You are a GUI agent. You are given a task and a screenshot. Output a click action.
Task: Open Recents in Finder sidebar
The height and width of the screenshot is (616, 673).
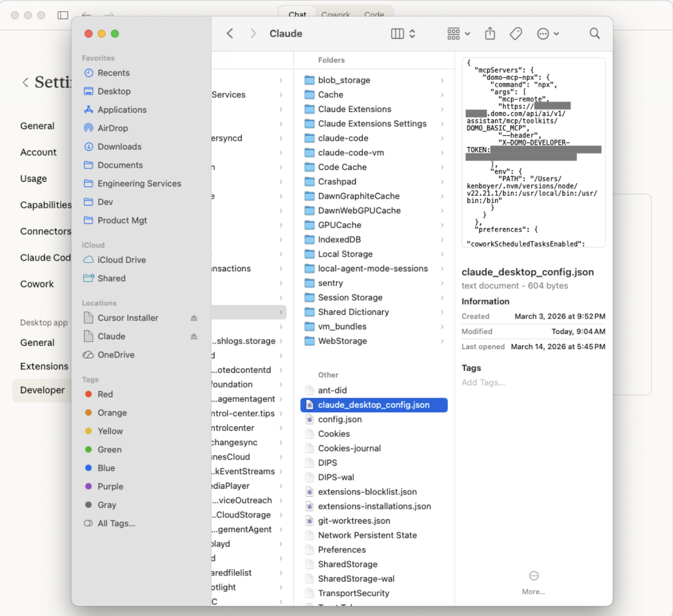[x=113, y=73]
